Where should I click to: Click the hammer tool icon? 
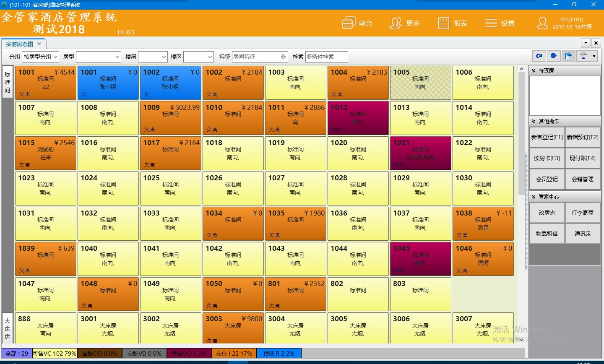pos(583,56)
